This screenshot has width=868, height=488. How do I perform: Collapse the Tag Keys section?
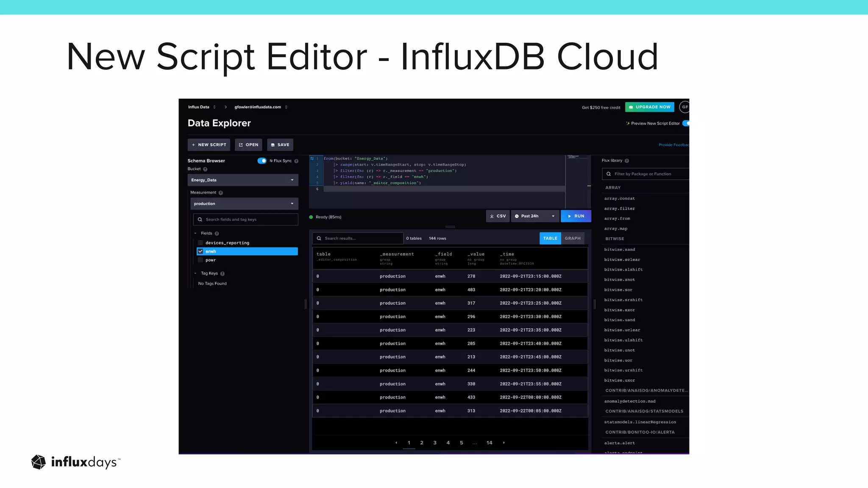point(195,274)
